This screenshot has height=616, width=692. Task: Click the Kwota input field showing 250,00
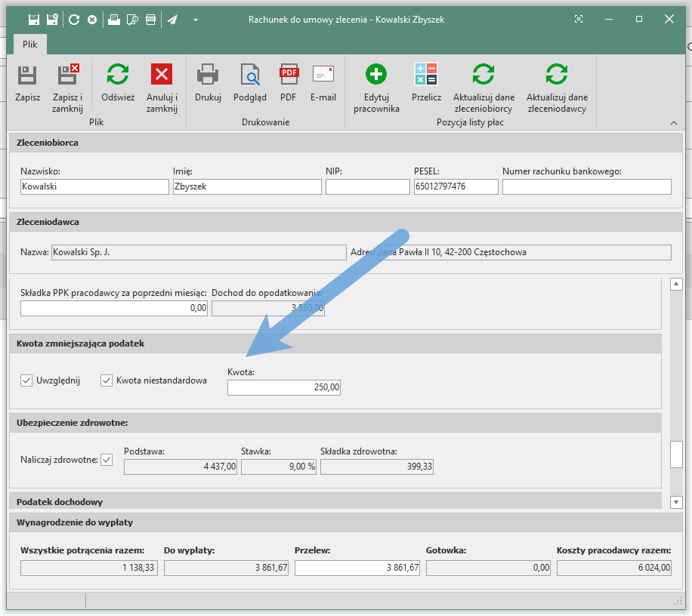point(284,387)
